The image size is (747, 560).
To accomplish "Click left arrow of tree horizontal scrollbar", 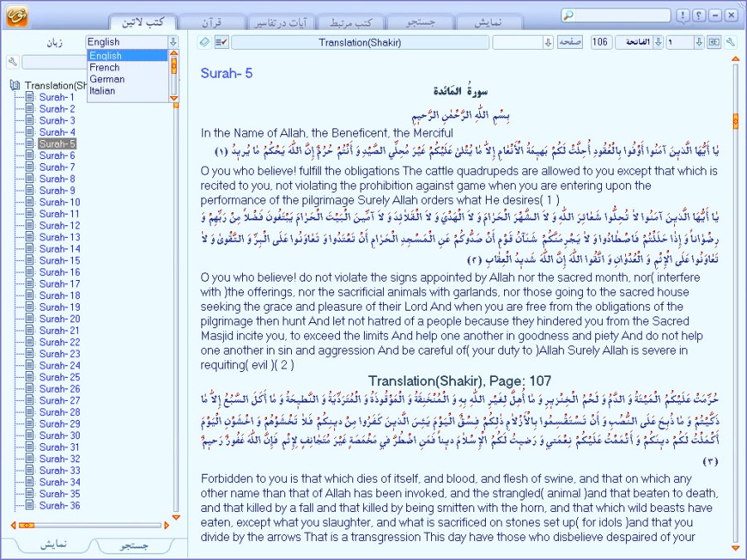I will pyautogui.click(x=13, y=525).
